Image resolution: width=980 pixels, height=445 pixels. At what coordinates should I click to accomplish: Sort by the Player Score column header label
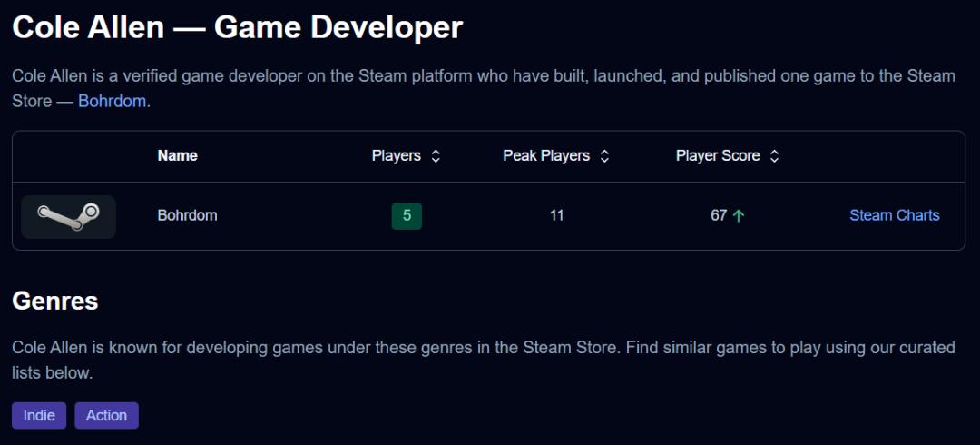click(718, 155)
